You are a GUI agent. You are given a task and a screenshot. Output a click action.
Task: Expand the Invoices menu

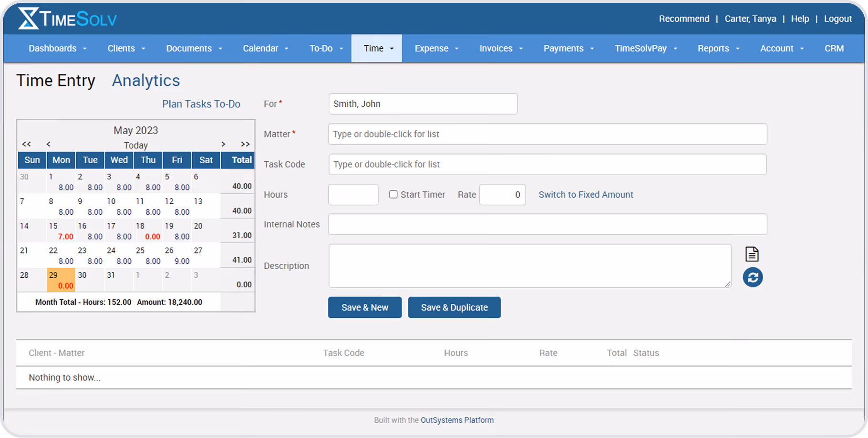coord(501,48)
